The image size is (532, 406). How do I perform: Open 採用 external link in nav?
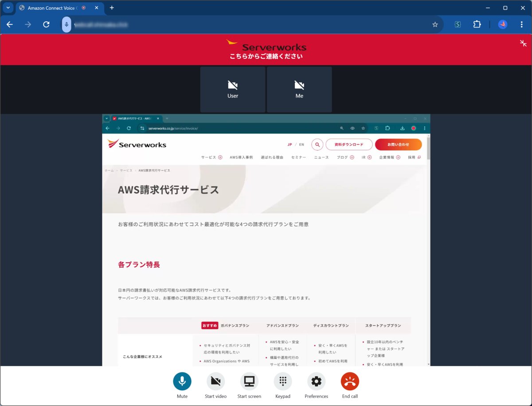[415, 158]
